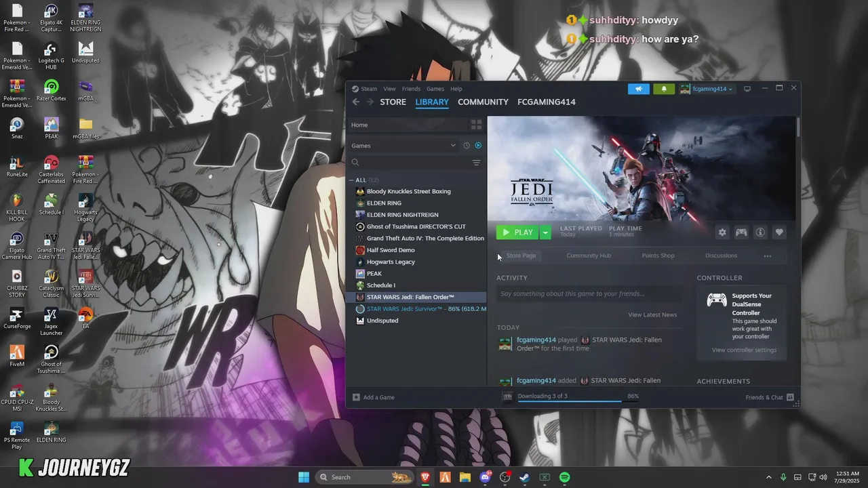The image size is (868, 488).
Task: Click CurseForge desktop icon
Action: coord(17,319)
